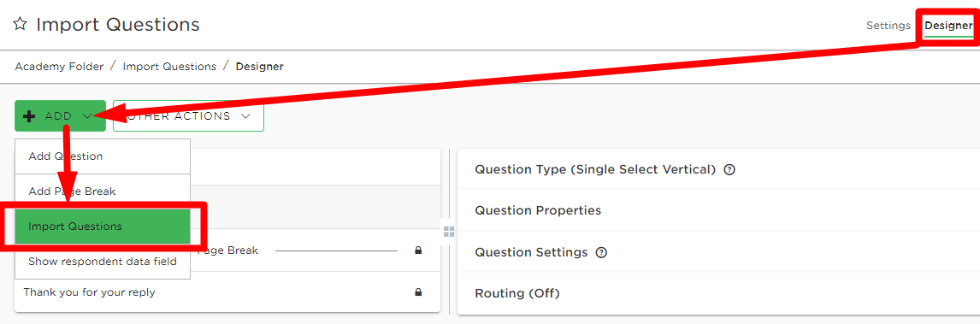Click the Question Settings help question-mark icon
Image resolution: width=980 pixels, height=324 pixels.
[601, 253]
